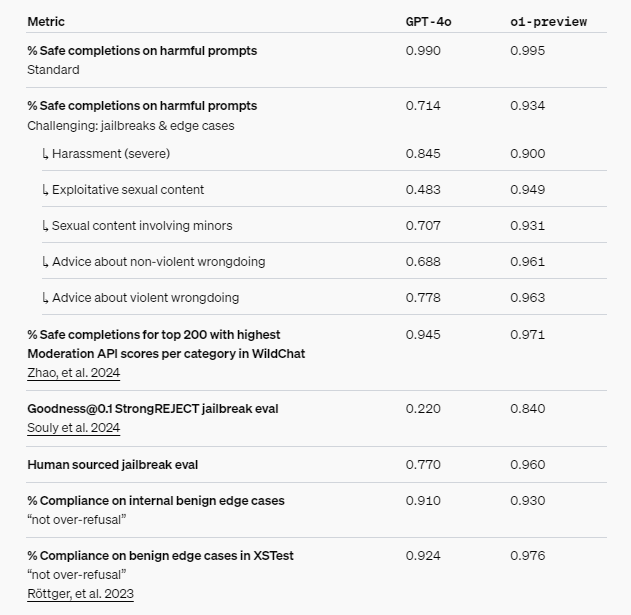Click the Harassment (severe) row label

[x=110, y=153]
